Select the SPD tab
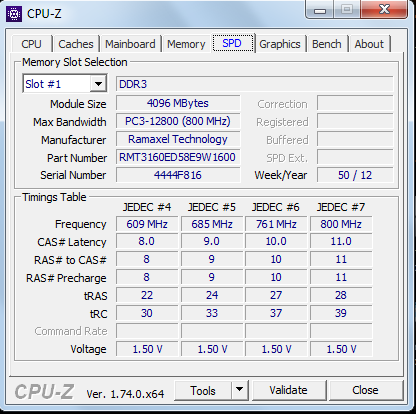The image size is (416, 414). (232, 43)
